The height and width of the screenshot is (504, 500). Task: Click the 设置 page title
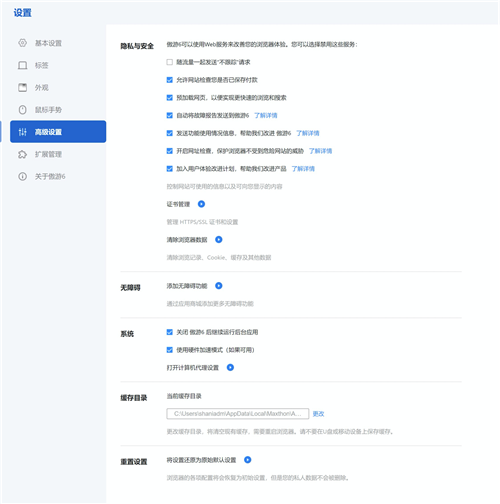tap(22, 13)
